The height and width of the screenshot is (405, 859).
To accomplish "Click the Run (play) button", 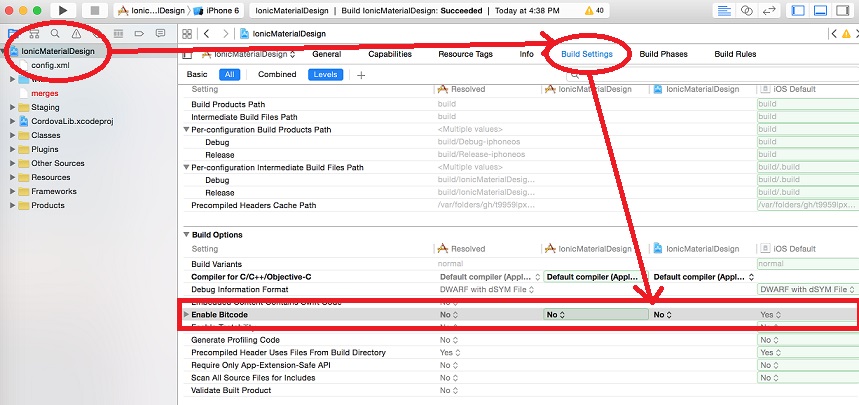I will [62, 10].
